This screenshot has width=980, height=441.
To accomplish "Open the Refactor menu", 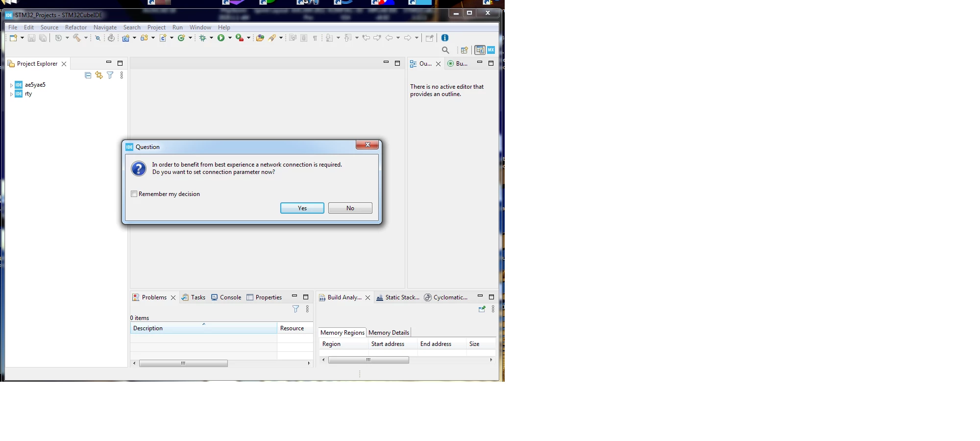I will (x=76, y=27).
